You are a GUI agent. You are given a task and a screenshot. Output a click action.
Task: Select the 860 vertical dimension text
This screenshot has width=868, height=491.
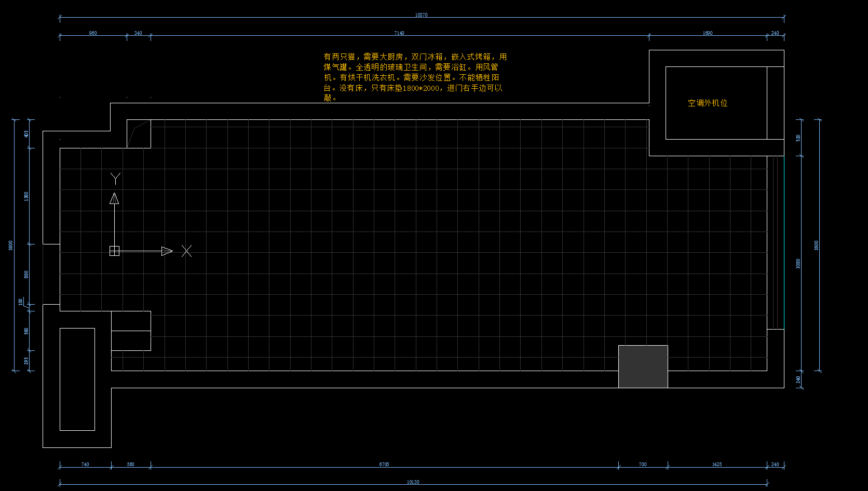[x=26, y=274]
